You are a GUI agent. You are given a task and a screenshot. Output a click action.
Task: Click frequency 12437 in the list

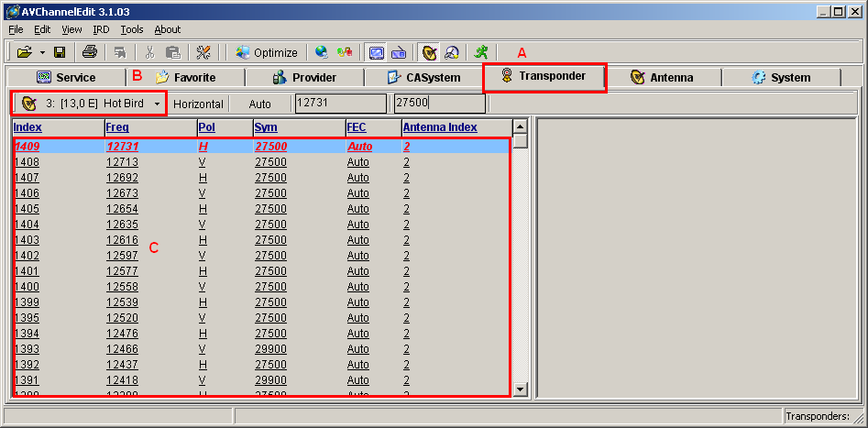pyautogui.click(x=122, y=365)
